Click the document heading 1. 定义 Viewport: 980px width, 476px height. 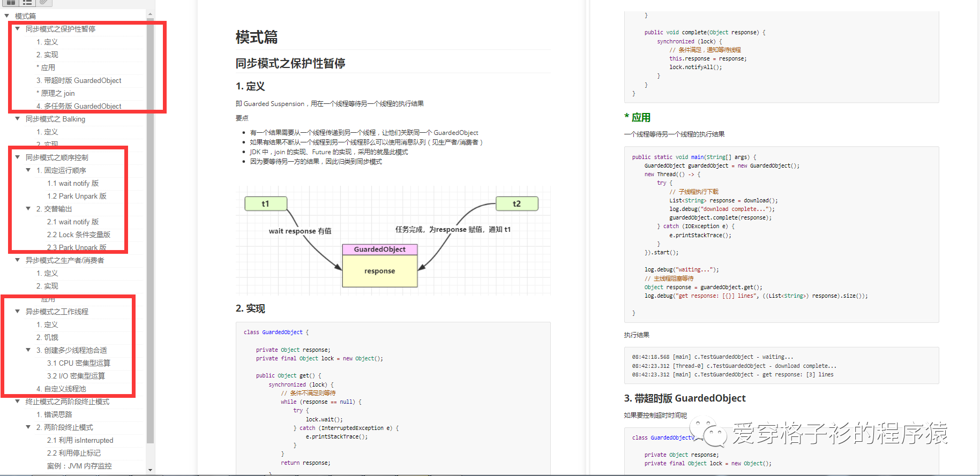pyautogui.click(x=250, y=86)
